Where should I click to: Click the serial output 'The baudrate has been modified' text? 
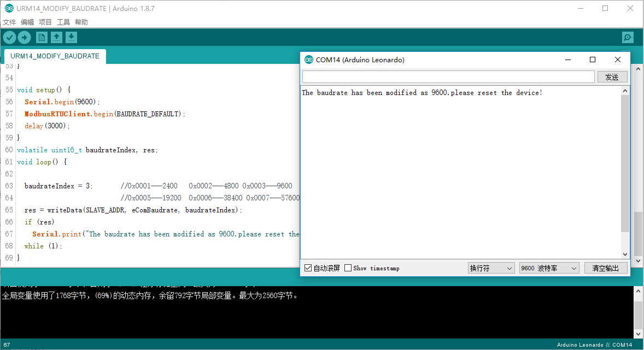pyautogui.click(x=422, y=93)
